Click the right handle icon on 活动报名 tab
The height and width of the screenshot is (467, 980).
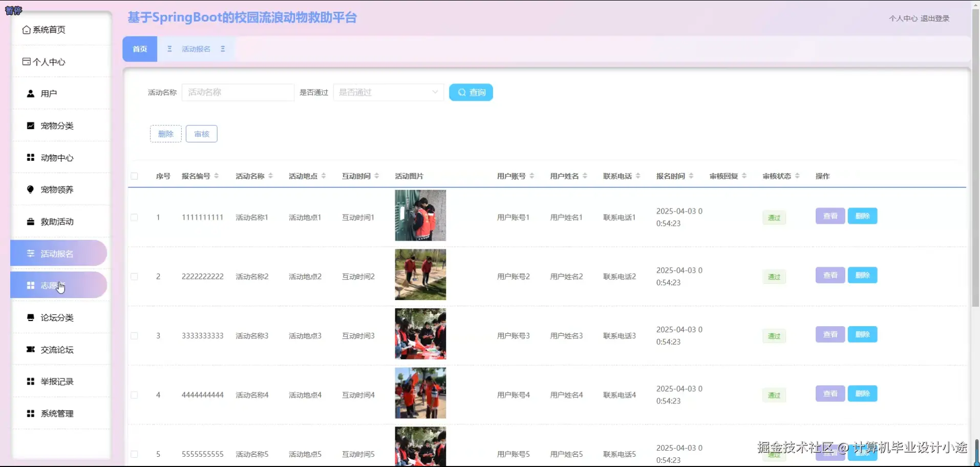coord(223,49)
